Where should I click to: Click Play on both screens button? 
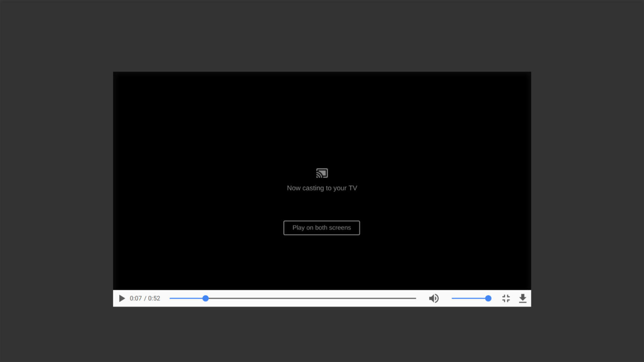322,228
